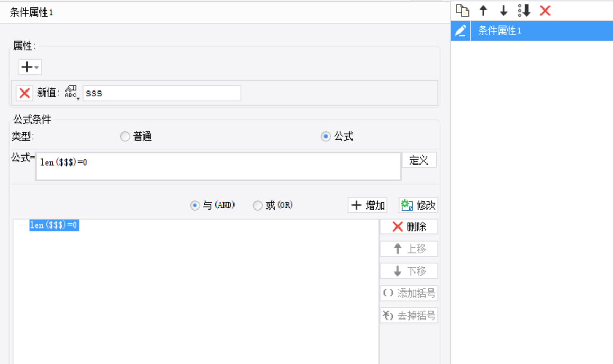Click the 新值 input field containing sss
This screenshot has width=613, height=364.
(162, 93)
